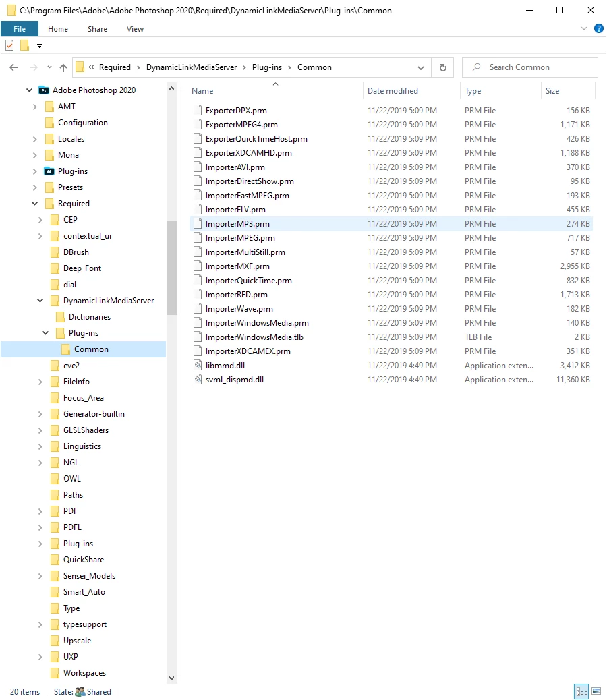Collapse the Adobe Photoshop 2020 tree node
Viewport: 607px width, 700px height.
coord(30,90)
